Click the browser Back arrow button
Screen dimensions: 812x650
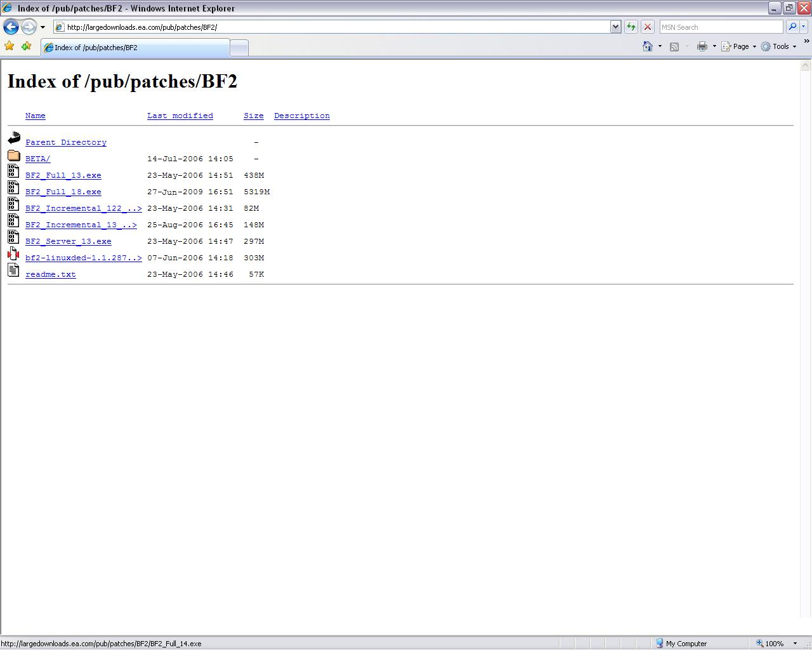click(x=11, y=27)
